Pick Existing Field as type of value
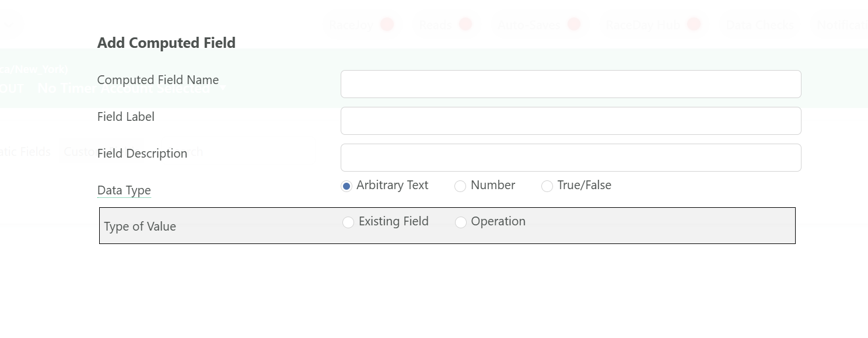Viewport: 868px width, 338px height. pyautogui.click(x=348, y=222)
